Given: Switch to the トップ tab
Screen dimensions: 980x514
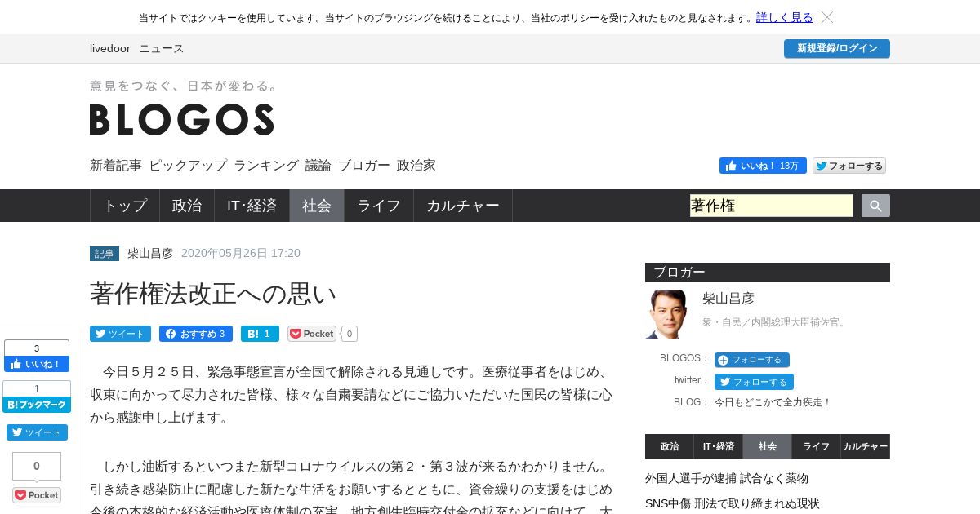Looking at the screenshot, I should coord(125,206).
